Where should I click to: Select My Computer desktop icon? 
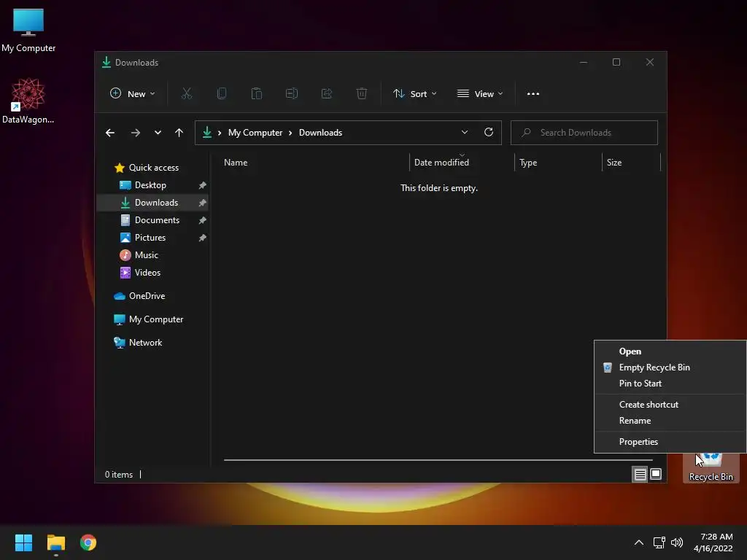(x=28, y=31)
